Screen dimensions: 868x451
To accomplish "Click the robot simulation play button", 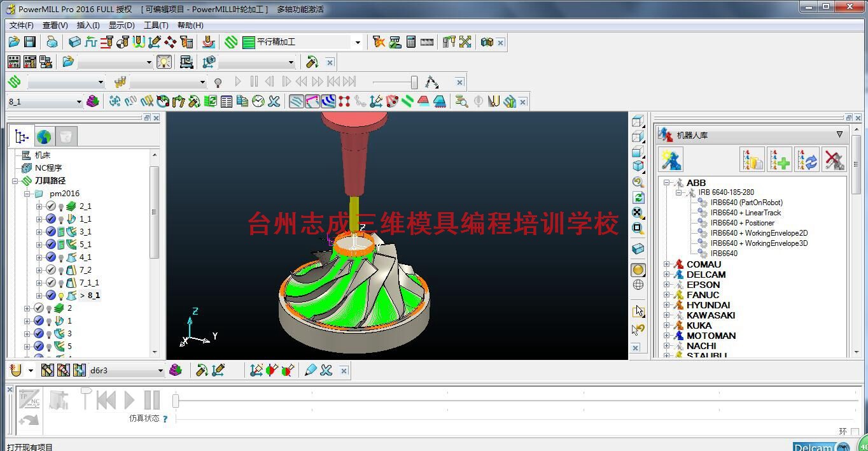I will [129, 400].
